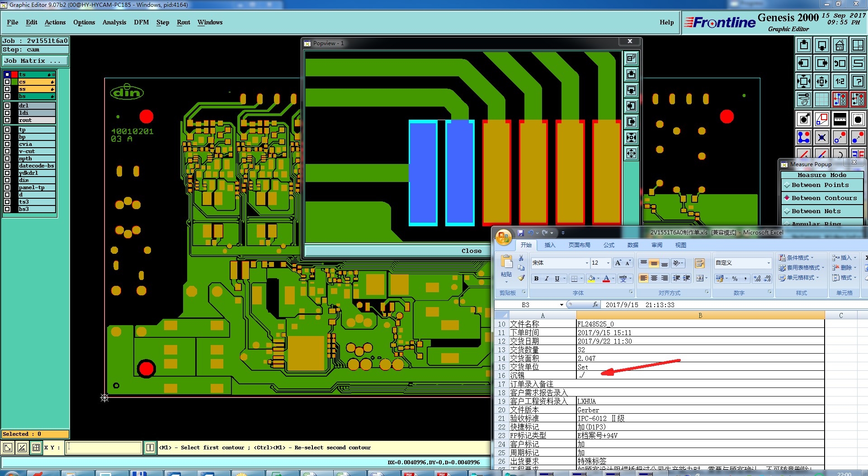
Task: Open the File menu in Genesis
Action: point(13,22)
